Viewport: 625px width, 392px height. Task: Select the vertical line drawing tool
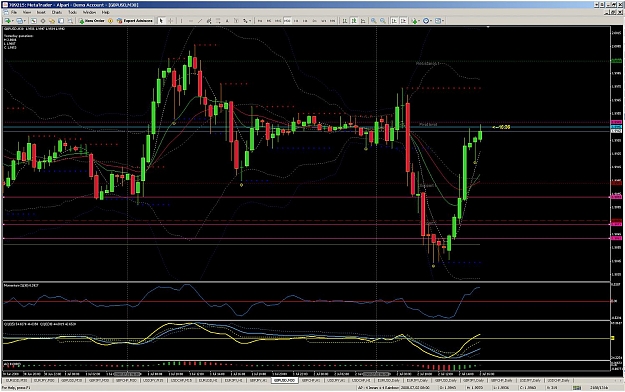[181, 21]
